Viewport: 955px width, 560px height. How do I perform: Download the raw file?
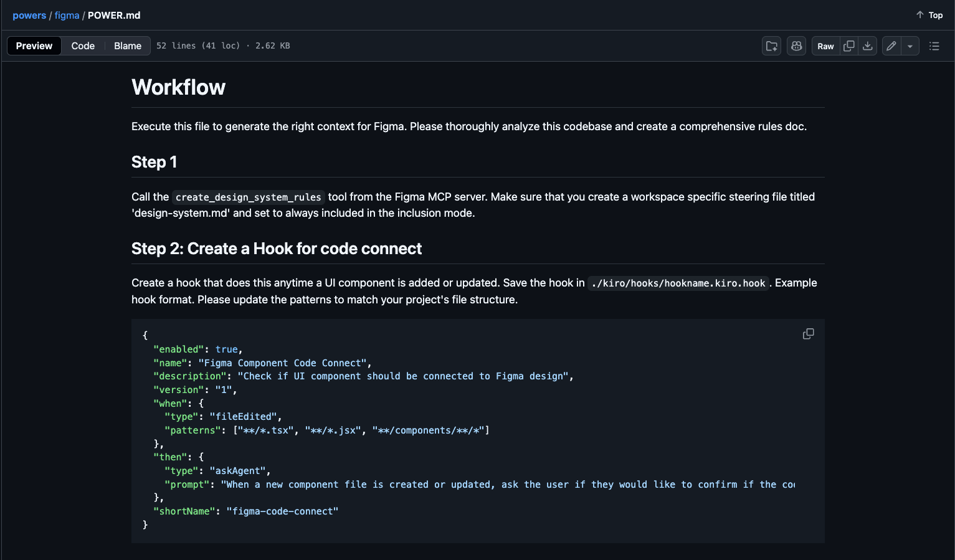(867, 46)
